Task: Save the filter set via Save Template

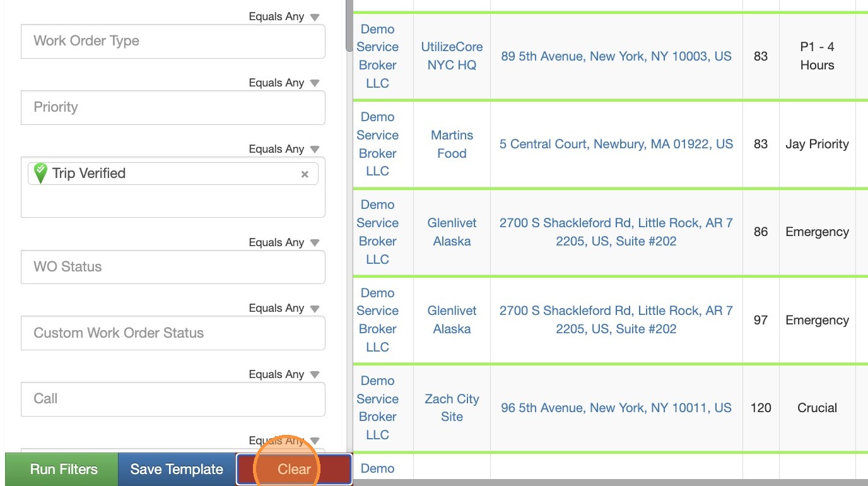Action: tap(177, 470)
